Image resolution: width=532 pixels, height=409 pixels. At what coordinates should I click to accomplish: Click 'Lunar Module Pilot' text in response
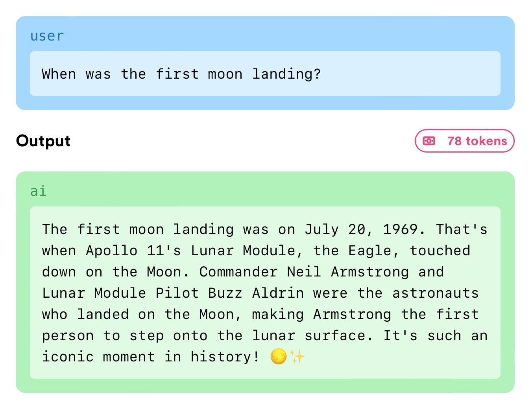click(120, 293)
